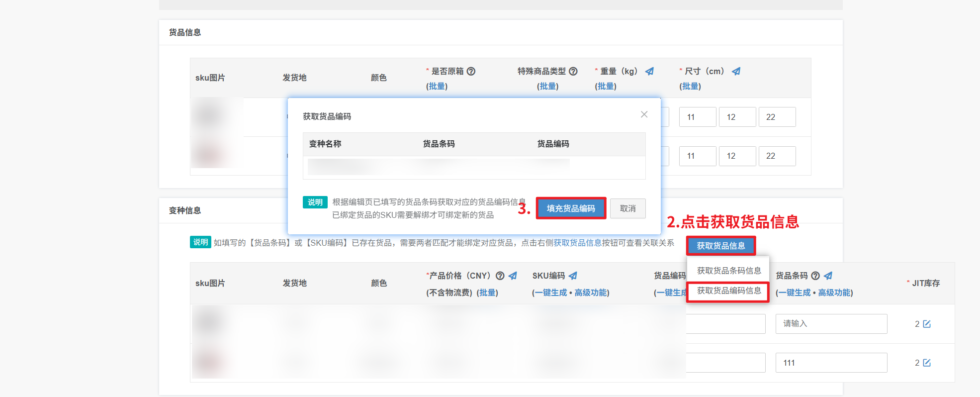The image size is (980, 397).
Task: Click paper-plane icon next to 货品条码
Action: pyautogui.click(x=828, y=276)
